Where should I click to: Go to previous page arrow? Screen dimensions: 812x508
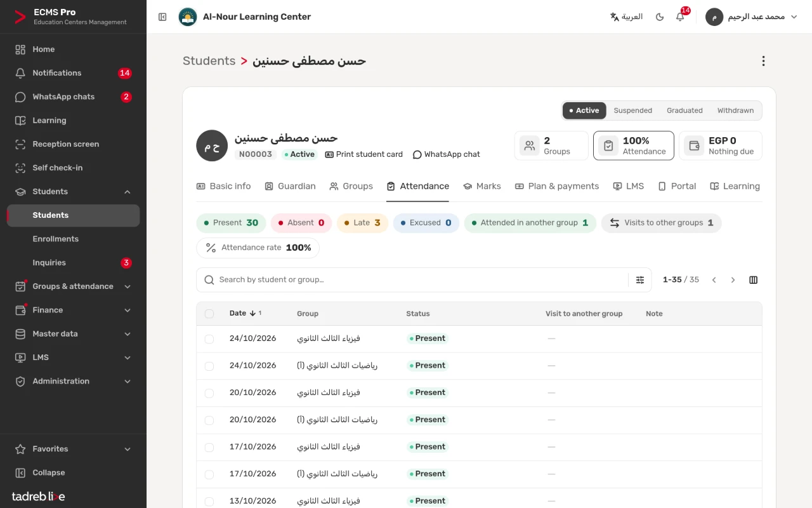click(x=714, y=280)
